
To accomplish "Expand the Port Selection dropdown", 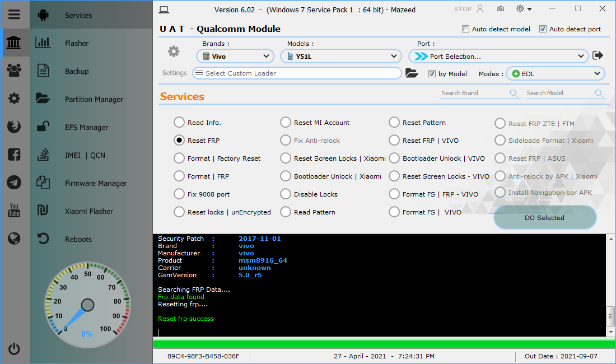I will [x=498, y=56].
